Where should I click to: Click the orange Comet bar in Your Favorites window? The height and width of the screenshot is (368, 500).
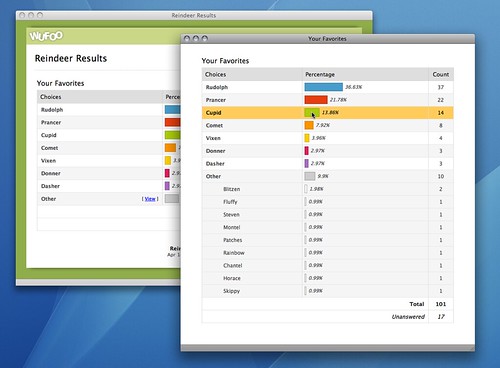pos(309,125)
